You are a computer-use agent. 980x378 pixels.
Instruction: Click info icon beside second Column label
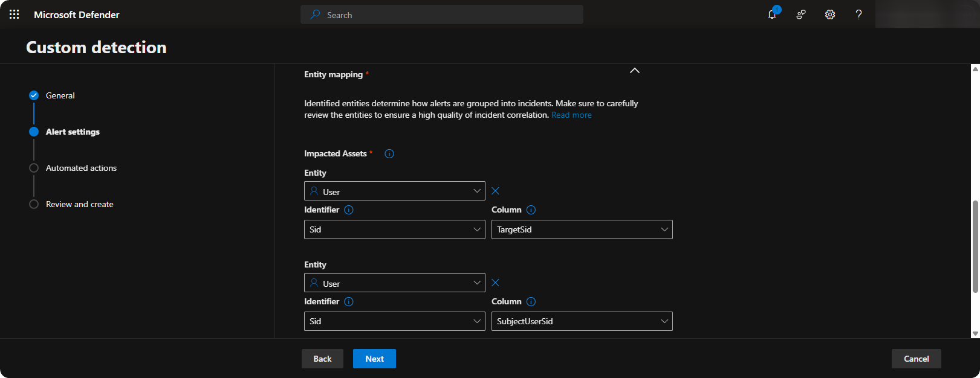coord(531,302)
